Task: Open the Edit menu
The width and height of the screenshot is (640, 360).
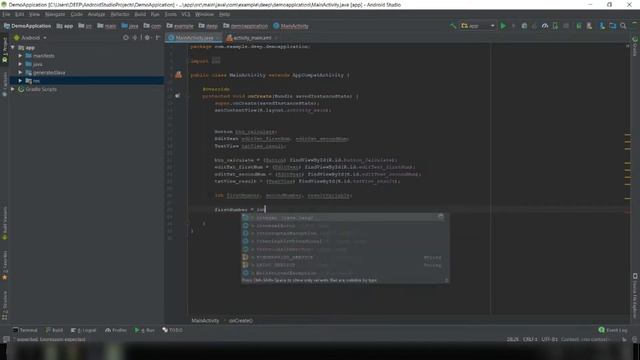Action: click(19, 14)
